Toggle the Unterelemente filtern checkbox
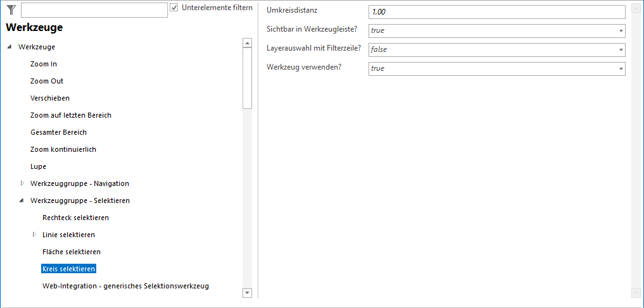This screenshot has width=644, height=308. [x=174, y=8]
